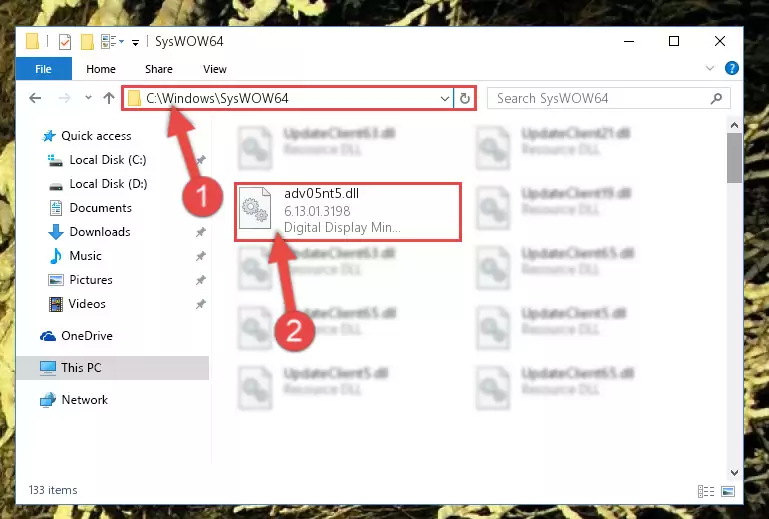This screenshot has height=519, width=769.
Task: Switch to the Share ribbon tab
Action: 159,69
